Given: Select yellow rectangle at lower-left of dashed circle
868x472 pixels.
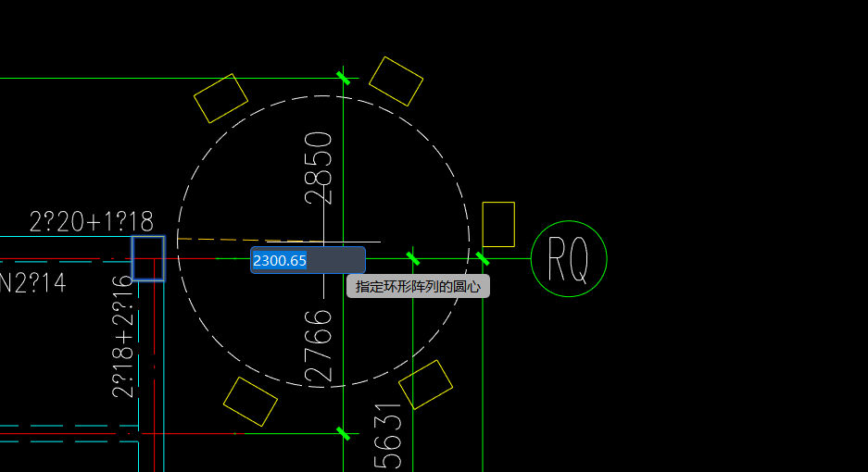Looking at the screenshot, I should (x=250, y=402).
